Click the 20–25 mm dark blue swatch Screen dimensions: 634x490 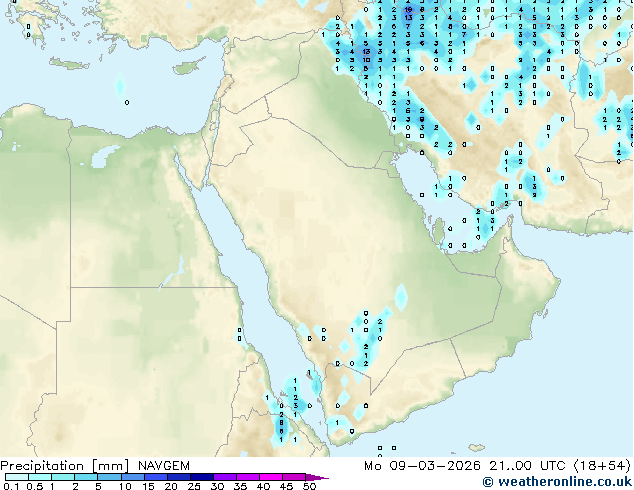(179, 477)
